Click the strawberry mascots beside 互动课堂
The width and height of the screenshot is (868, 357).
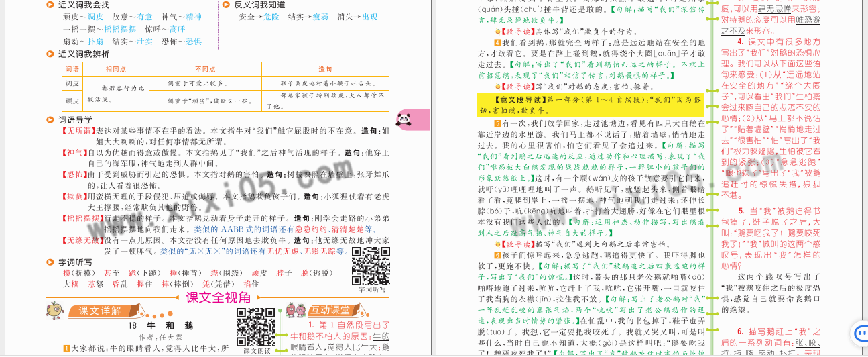click(x=295, y=310)
